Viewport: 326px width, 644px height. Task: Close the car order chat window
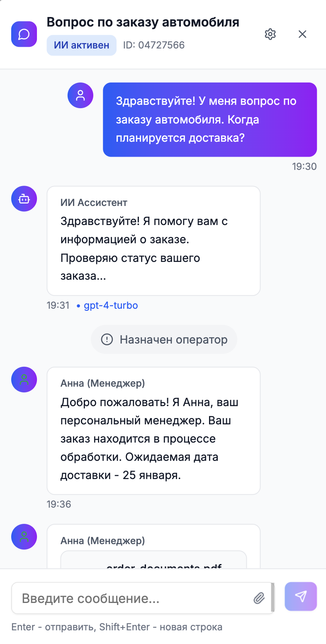click(x=302, y=34)
